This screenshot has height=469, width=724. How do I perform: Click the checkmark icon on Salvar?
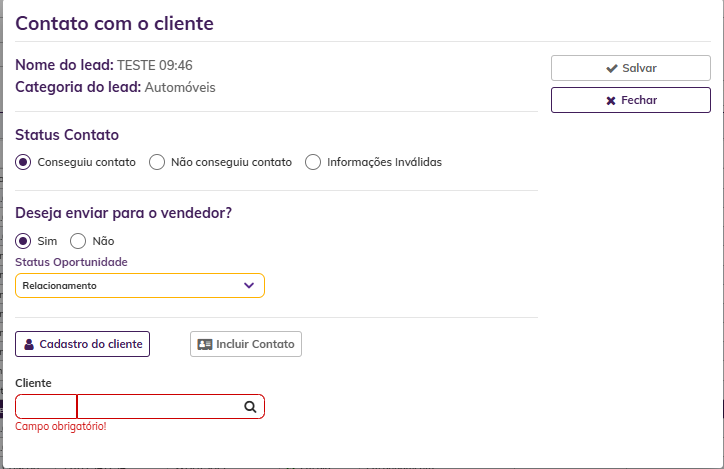(612, 68)
